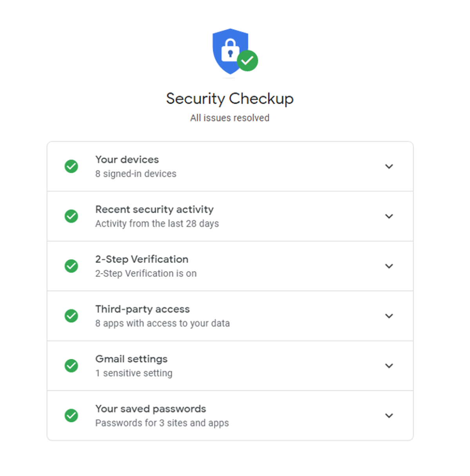Screen dimensions: 470x476
Task: Click 'Passwords for 3 sites and apps' text
Action: [162, 423]
